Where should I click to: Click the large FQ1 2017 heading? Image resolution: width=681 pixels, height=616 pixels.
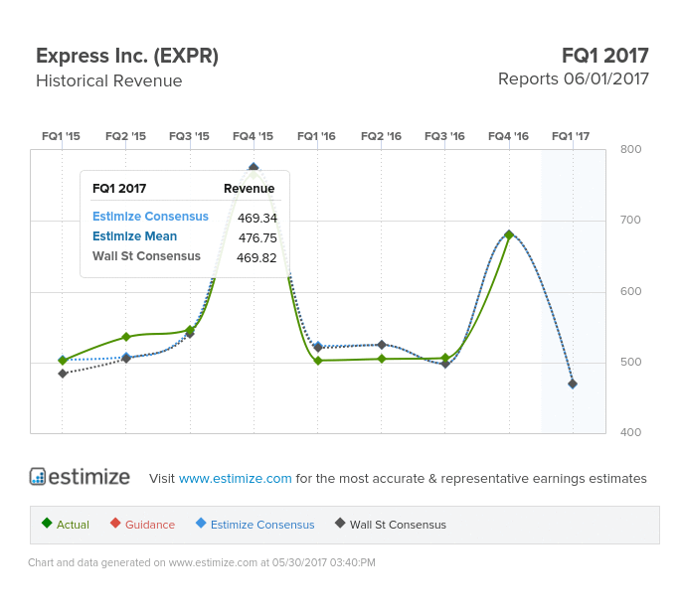pyautogui.click(x=605, y=56)
